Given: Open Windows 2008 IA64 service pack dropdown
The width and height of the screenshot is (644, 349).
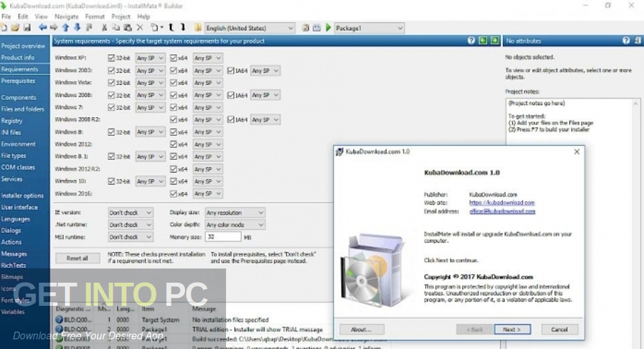Looking at the screenshot, I should pos(265,95).
